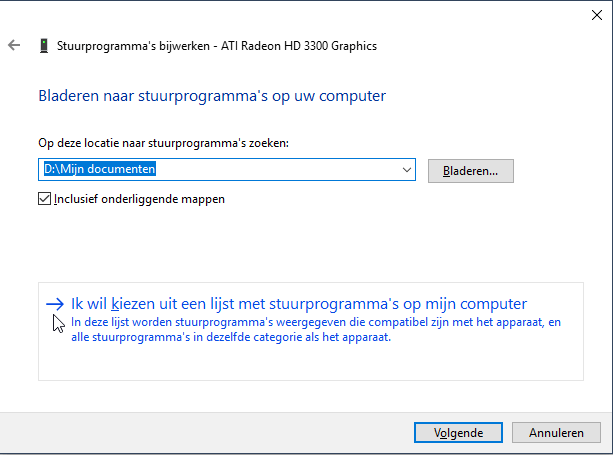This screenshot has width=613, height=455.
Task: Click the heading 'Bladeren naar stuurprogramma's op uw computer'
Action: point(212,96)
